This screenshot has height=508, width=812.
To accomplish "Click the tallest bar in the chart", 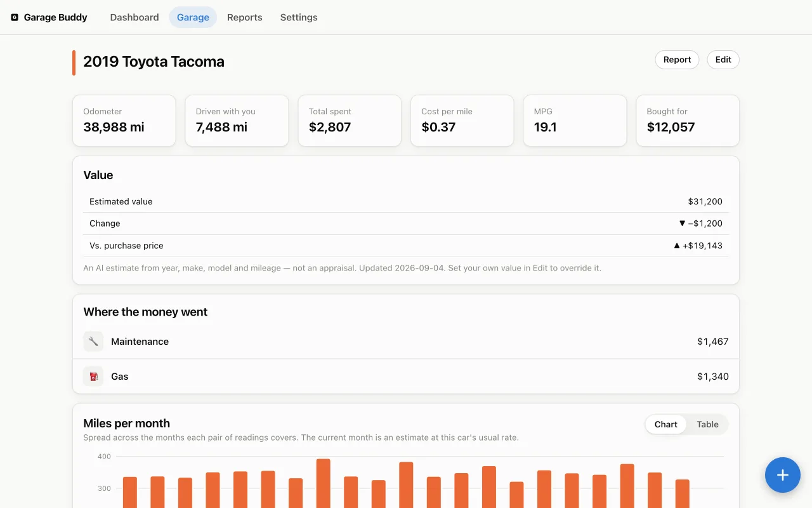I will coord(324,483).
